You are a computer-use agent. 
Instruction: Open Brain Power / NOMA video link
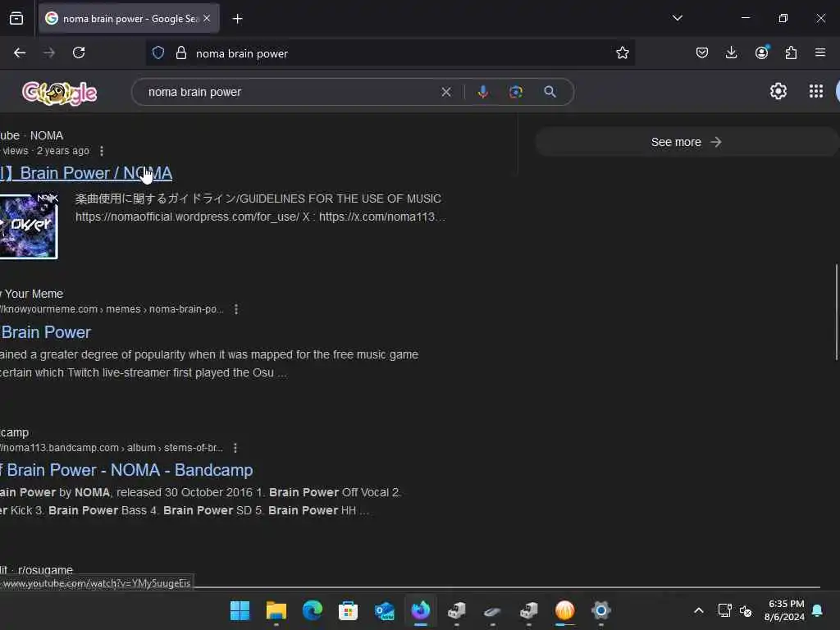(x=87, y=174)
